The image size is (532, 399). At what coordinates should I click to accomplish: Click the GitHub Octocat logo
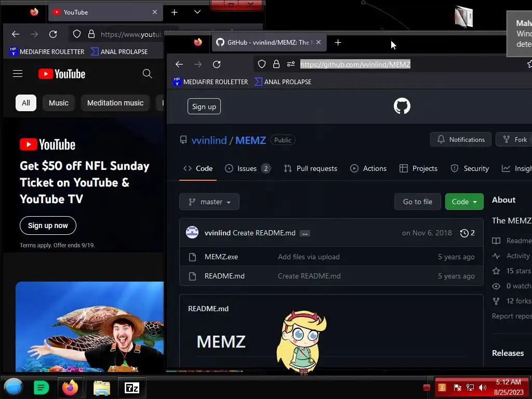[x=402, y=106]
